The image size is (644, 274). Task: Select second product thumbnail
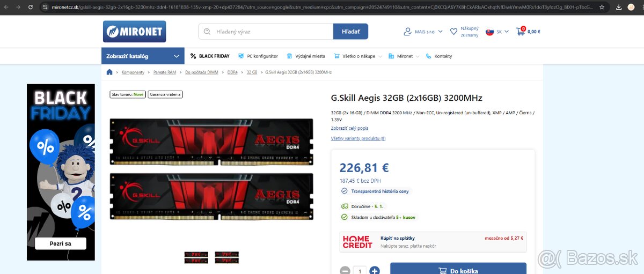coord(226,257)
